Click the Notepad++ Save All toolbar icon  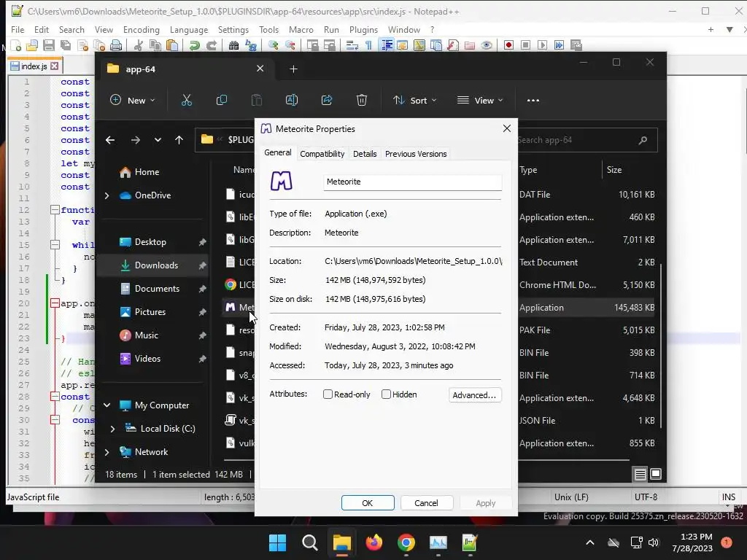pos(66,46)
